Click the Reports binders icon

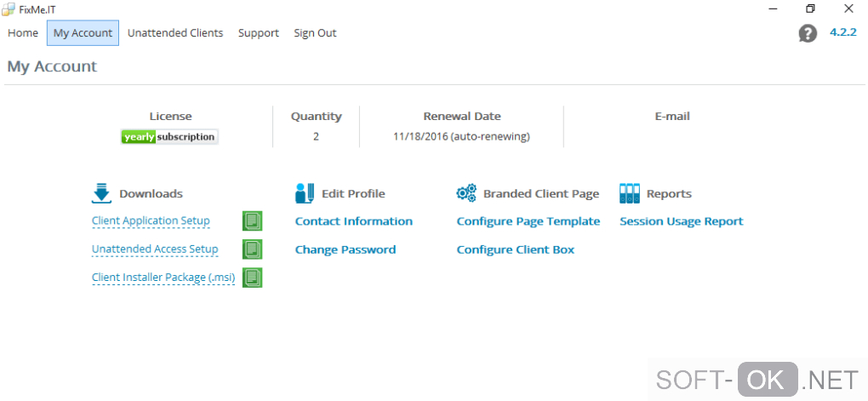tap(629, 193)
